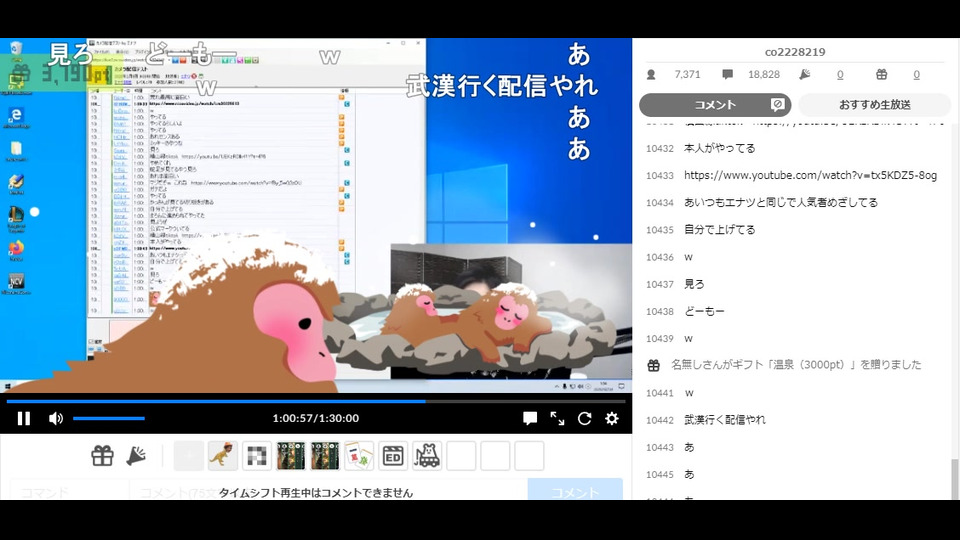This screenshot has height=540, width=960.
Task: Select the first dark photo gift item
Action: [291, 456]
